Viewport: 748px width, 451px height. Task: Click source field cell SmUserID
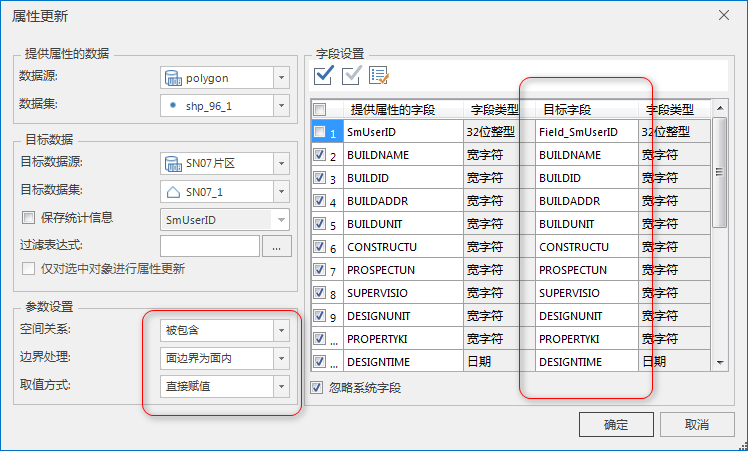click(404, 132)
